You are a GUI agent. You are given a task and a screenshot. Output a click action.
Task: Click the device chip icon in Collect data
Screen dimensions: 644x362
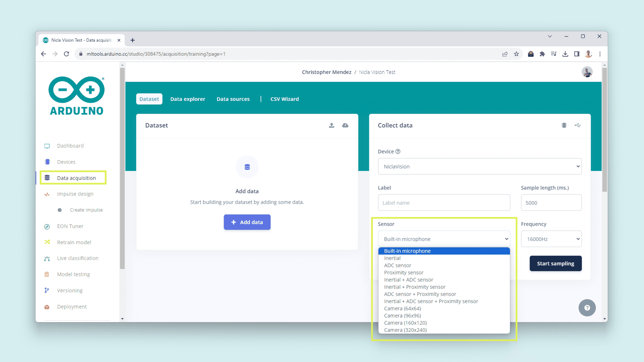coord(564,125)
